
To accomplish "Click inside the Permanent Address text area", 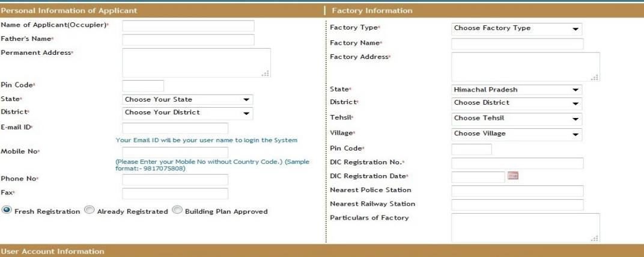I will (x=196, y=63).
